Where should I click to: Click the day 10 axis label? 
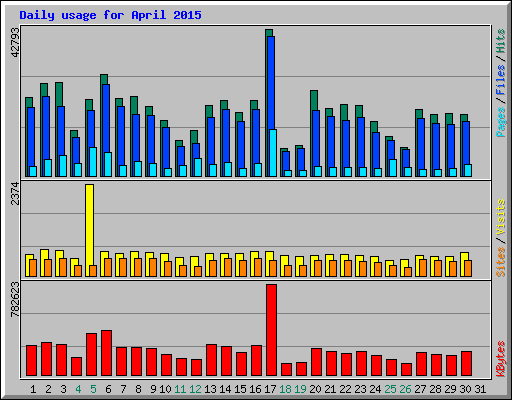coord(165,389)
